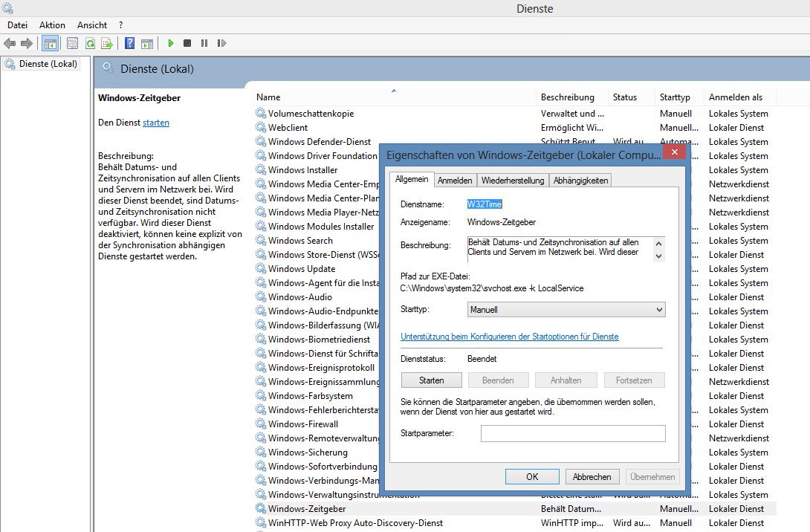810x532 pixels.
Task: Open the Unterstützung beim Konfigurieren der Startoptionen link
Action: pos(509,337)
